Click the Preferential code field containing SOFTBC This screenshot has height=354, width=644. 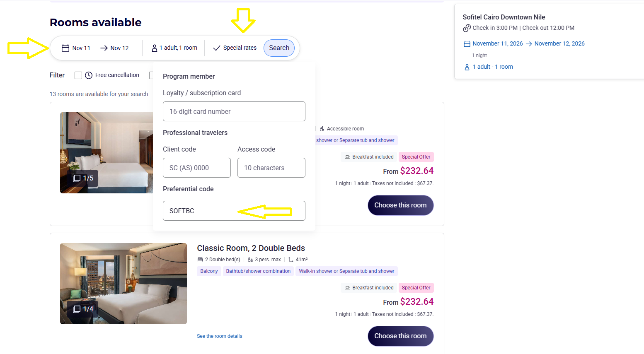coord(234,211)
